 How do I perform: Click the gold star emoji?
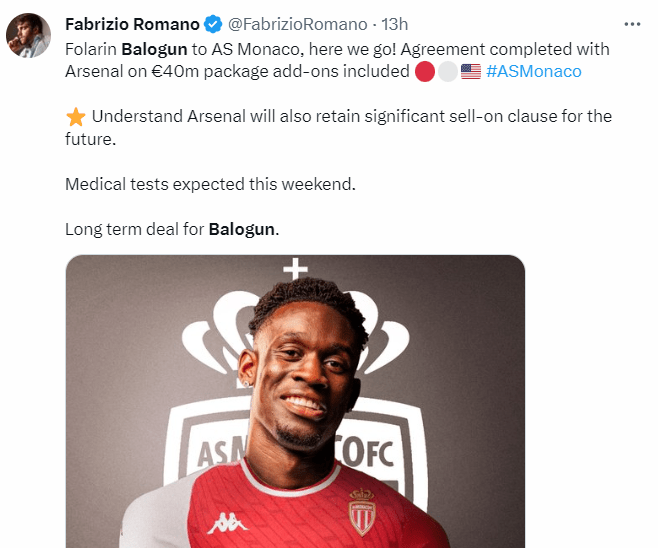tap(76, 117)
